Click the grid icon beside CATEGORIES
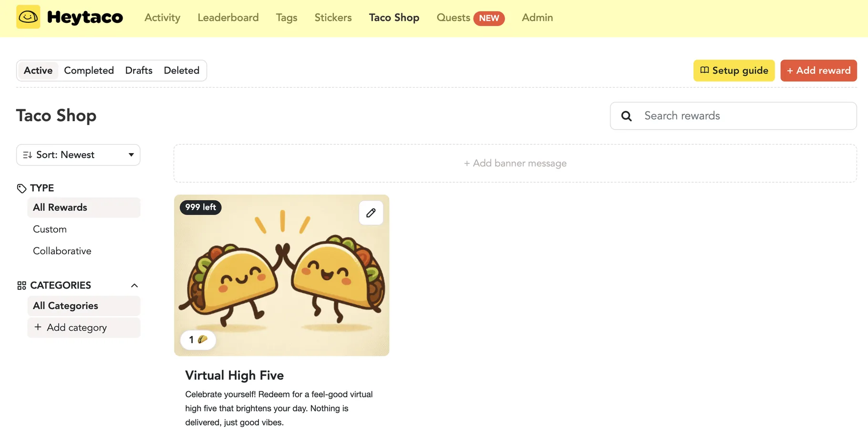 coord(21,286)
